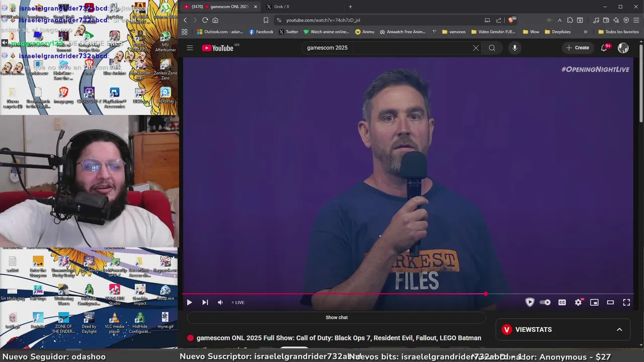Expand the Video Genshin FUE bookmark folder
This screenshot has width=644, height=362.
(x=494, y=32)
